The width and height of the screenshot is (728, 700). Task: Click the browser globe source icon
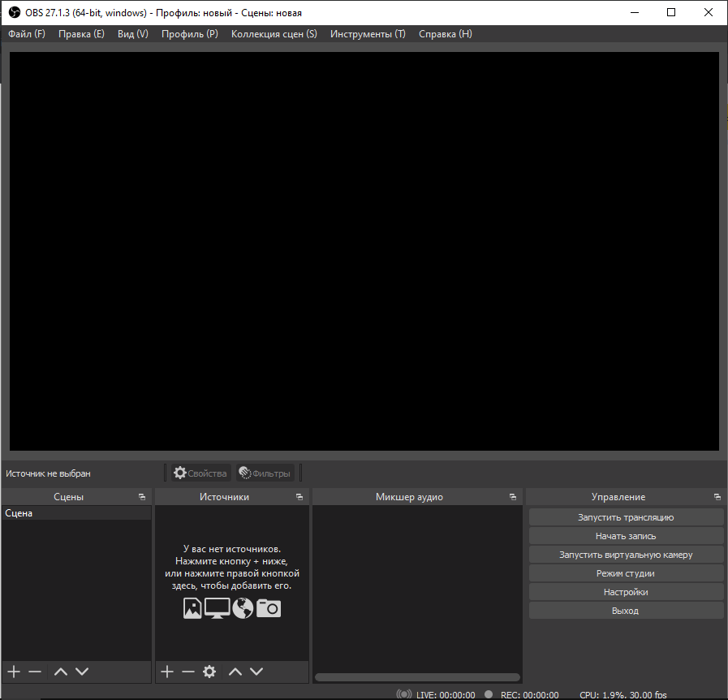coord(243,608)
